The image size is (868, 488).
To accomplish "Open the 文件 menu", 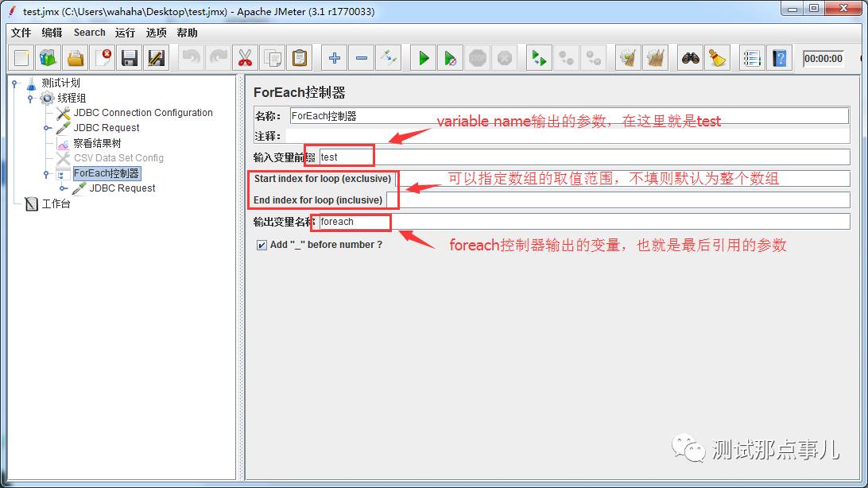I will point(21,33).
